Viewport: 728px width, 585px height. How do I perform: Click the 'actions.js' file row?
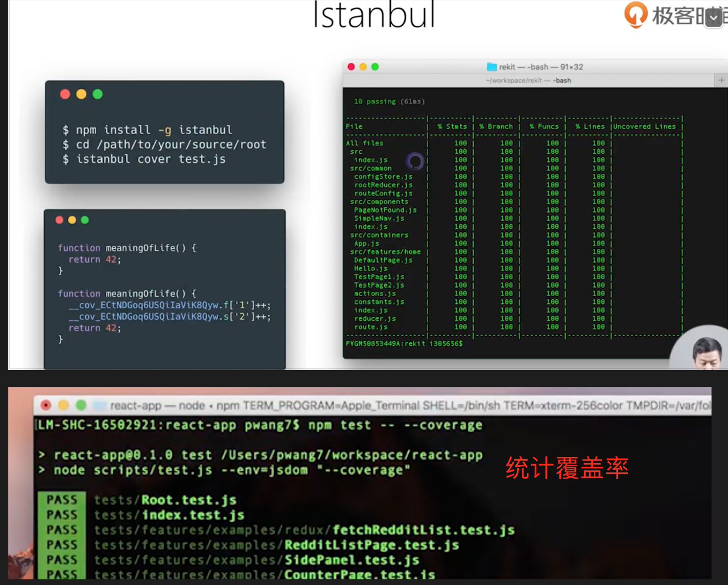click(x=375, y=294)
